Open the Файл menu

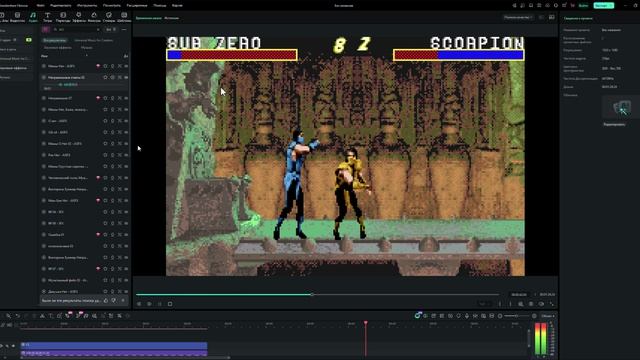[x=40, y=6]
